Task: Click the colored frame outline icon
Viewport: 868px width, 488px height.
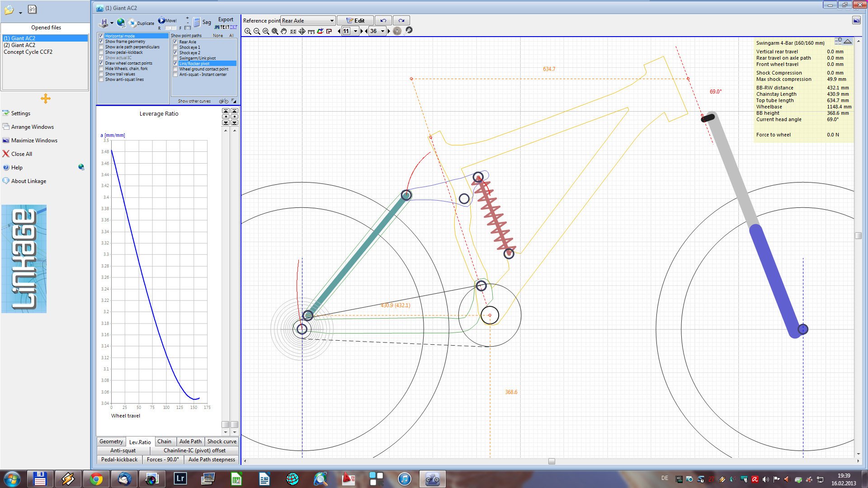Action: click(x=320, y=31)
